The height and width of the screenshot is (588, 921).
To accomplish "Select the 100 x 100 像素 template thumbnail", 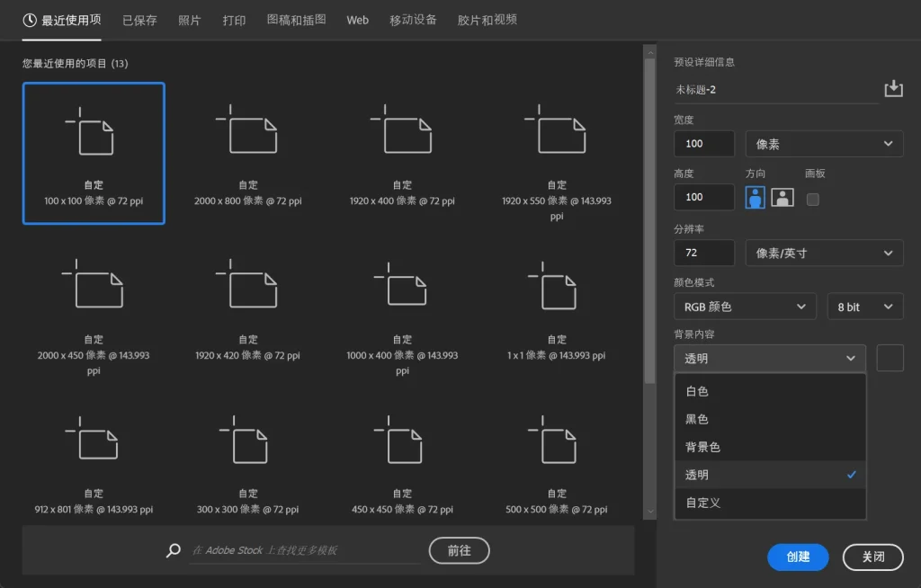I will [x=94, y=151].
